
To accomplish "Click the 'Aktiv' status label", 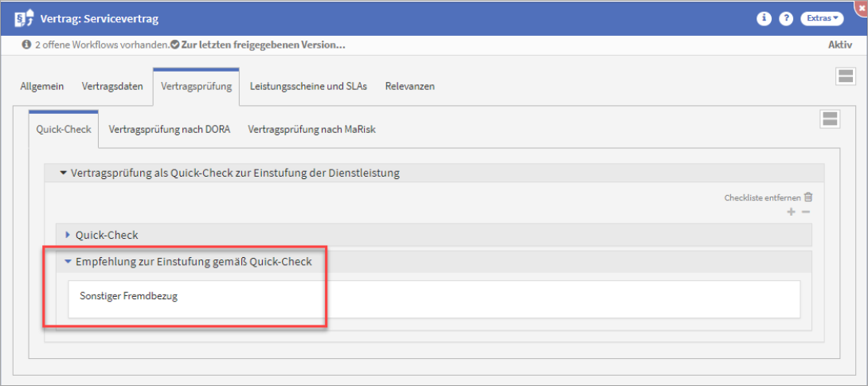I will 840,45.
